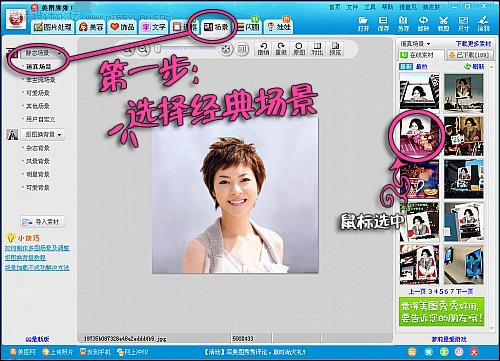Screen dimensions: 500x361
Task: Select 可爱场景 in the left list
Action: [x=38, y=93]
